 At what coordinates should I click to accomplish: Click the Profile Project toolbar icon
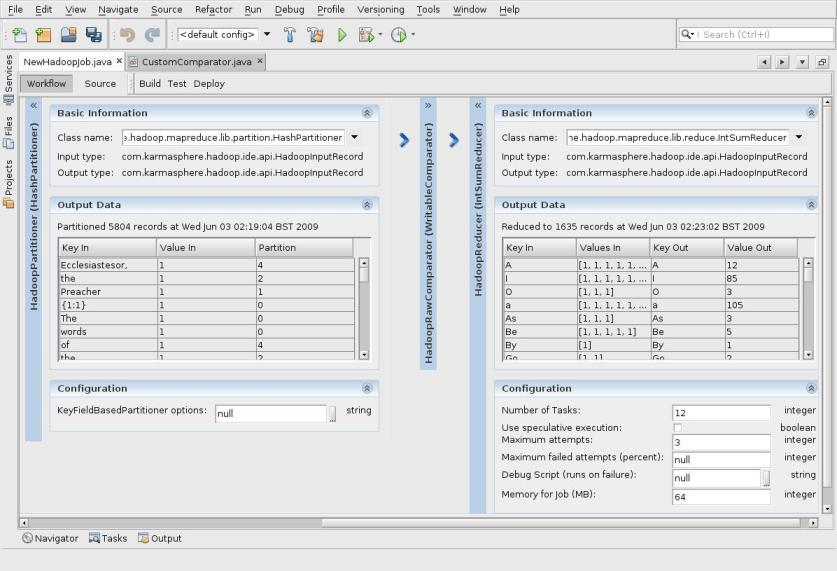coord(399,35)
